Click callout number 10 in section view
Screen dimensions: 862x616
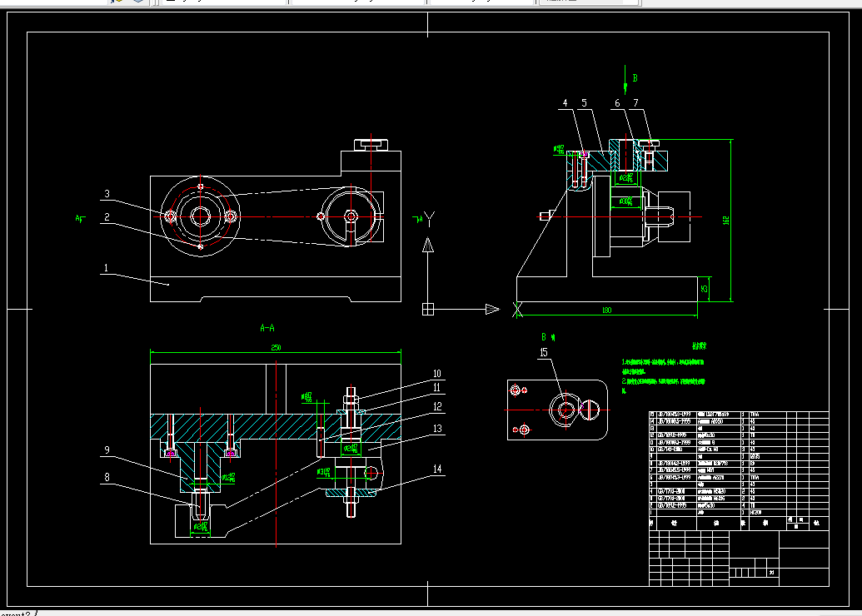(437, 374)
